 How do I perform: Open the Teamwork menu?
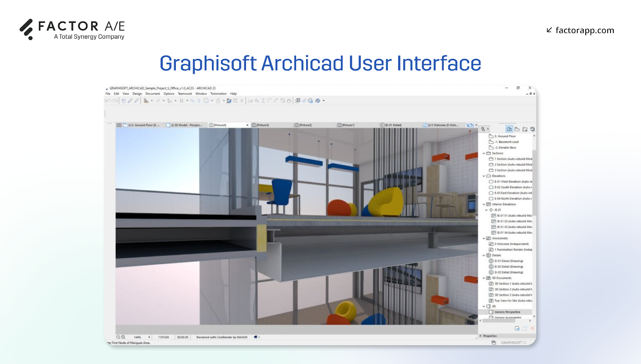tap(185, 93)
